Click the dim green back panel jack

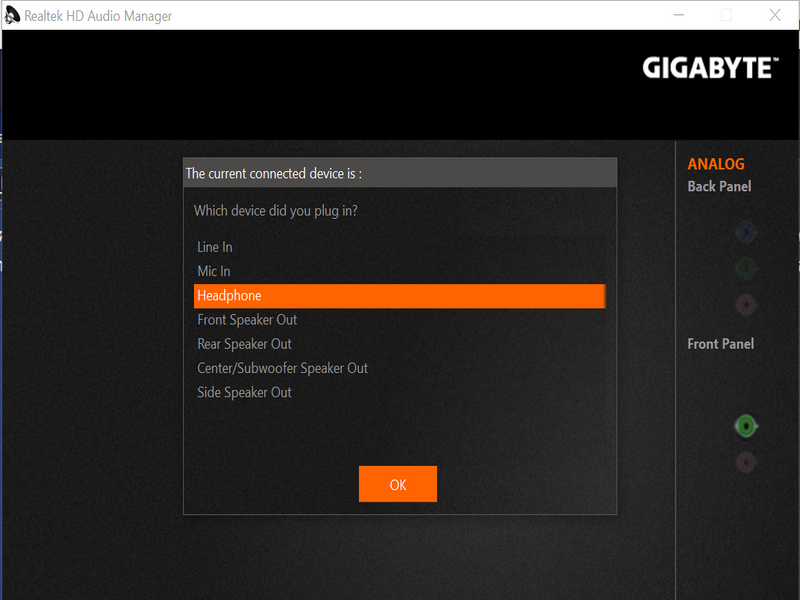point(746,268)
